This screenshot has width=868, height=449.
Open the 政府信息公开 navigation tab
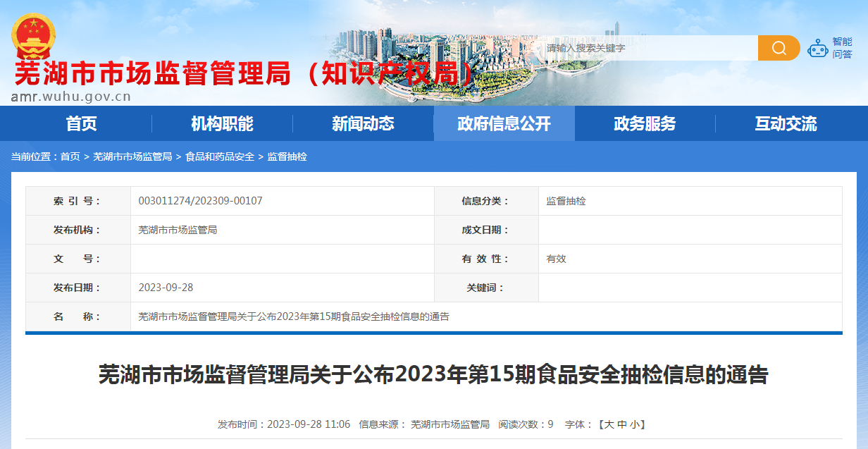[x=504, y=124]
